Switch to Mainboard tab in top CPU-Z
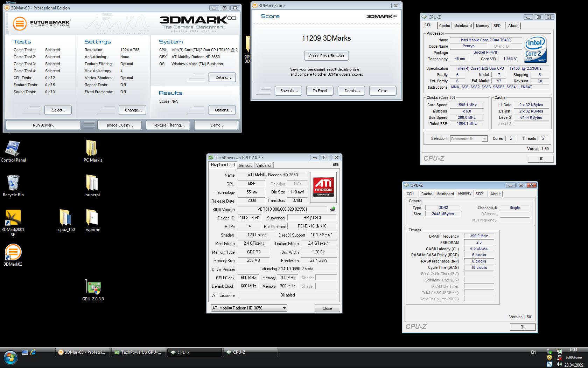588x368 pixels. [463, 26]
